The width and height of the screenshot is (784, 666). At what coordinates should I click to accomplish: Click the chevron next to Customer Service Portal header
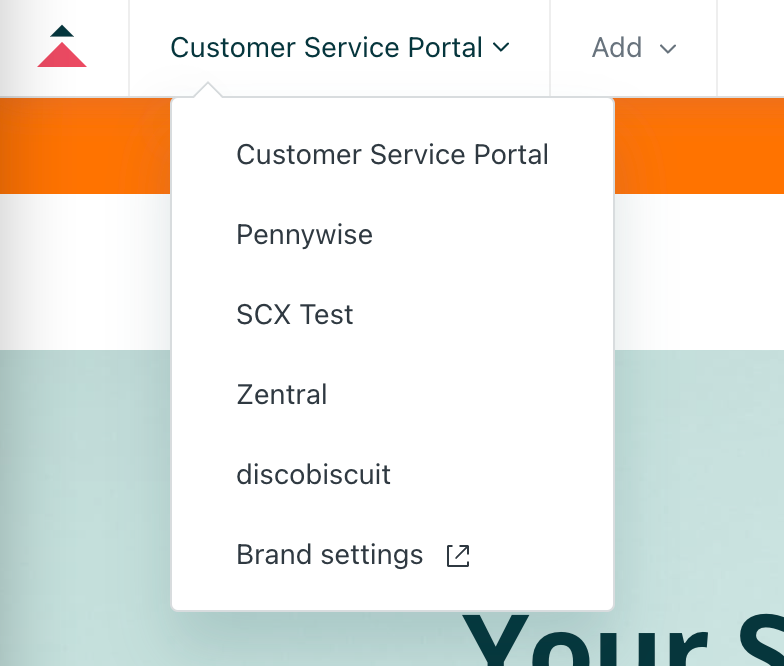501,48
